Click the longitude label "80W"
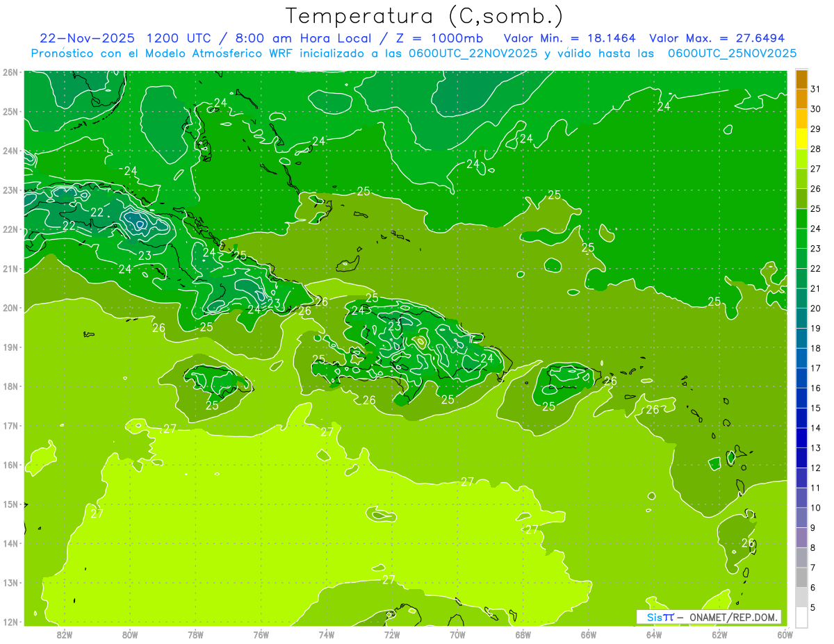The height and width of the screenshot is (644, 834). pos(130,634)
